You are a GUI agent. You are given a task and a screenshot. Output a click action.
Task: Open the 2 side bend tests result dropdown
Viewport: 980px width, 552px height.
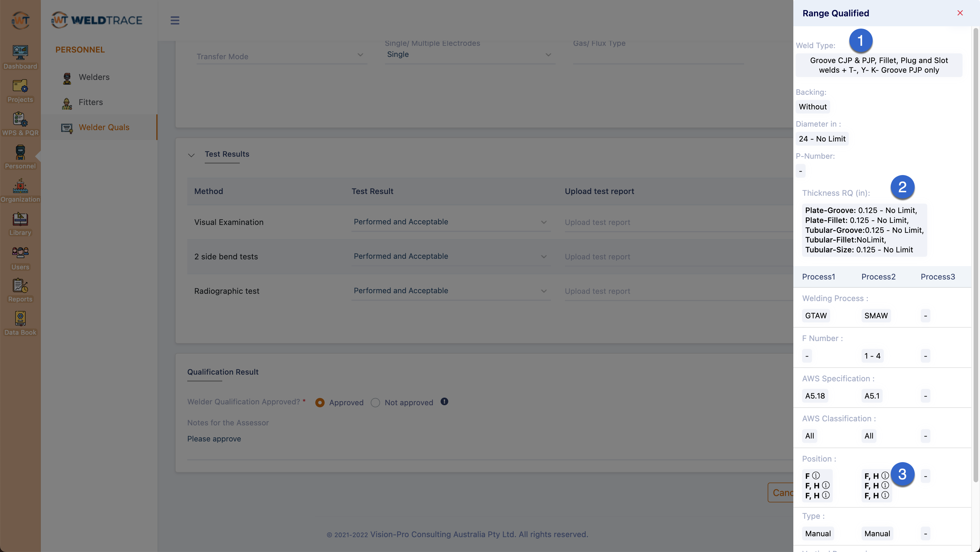click(x=451, y=256)
